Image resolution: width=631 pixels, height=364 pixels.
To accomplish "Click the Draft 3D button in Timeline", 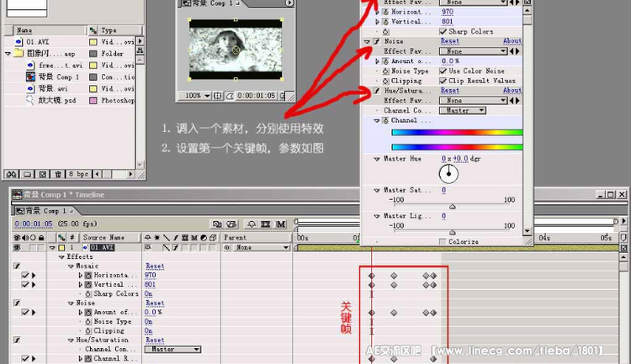I will tap(231, 224).
